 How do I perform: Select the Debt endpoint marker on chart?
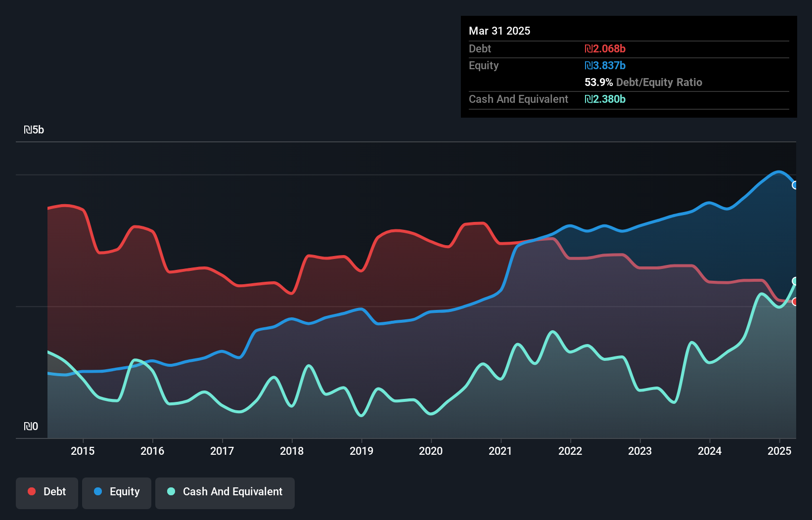tap(795, 302)
